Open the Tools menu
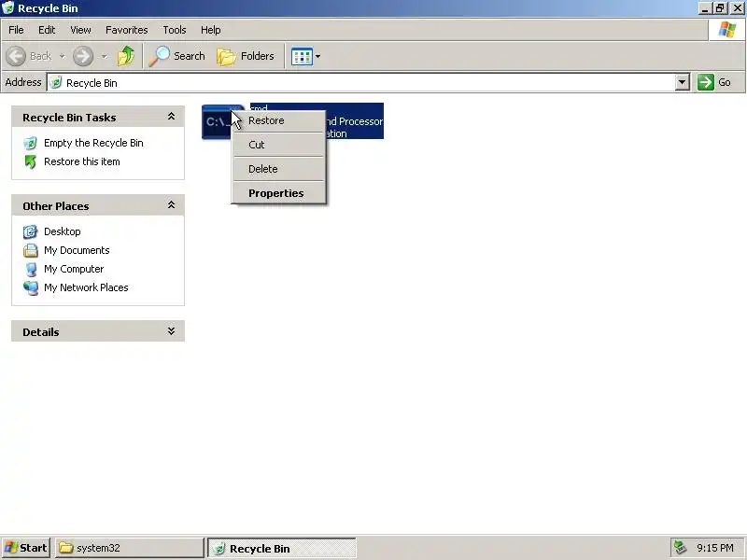 [175, 30]
